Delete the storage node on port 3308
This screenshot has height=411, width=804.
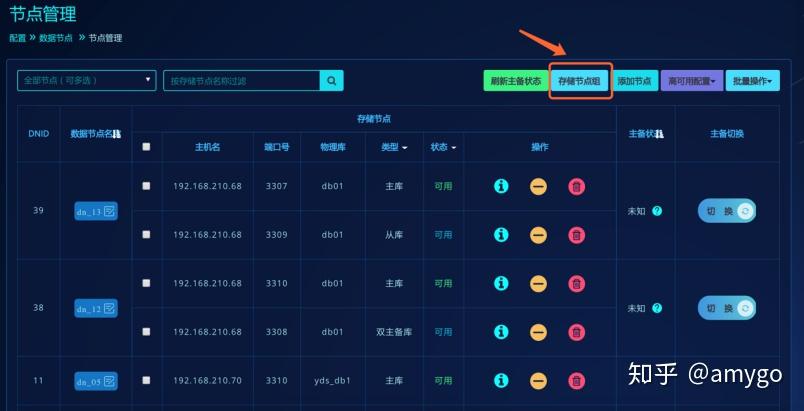click(576, 332)
